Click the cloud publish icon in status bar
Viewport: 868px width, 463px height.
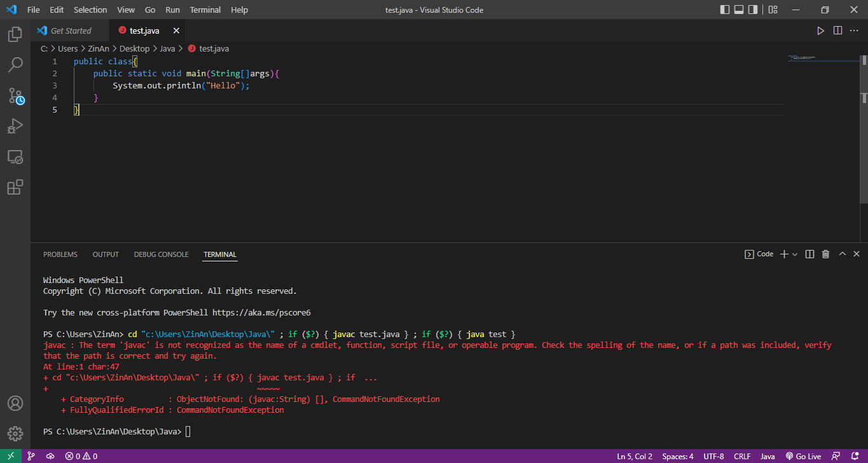tap(50, 456)
